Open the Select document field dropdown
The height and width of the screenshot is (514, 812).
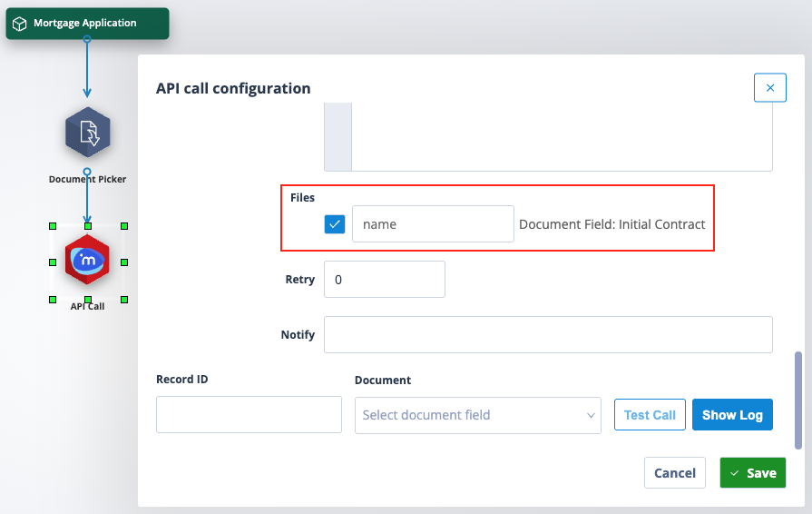point(477,415)
